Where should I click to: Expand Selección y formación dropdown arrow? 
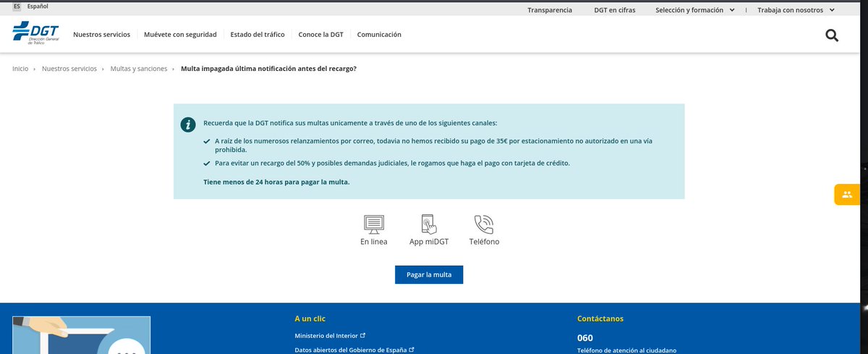pyautogui.click(x=733, y=10)
